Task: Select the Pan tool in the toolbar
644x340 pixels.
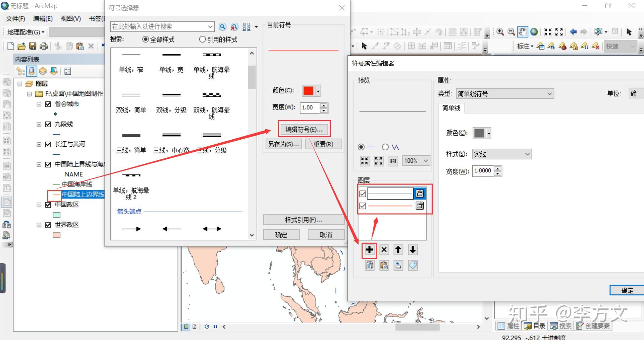Action: coord(522,32)
